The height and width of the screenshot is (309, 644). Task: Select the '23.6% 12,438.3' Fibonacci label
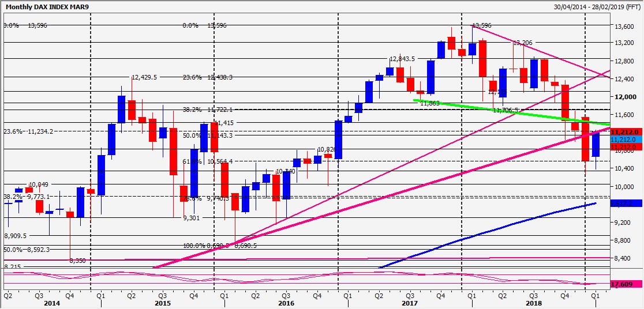coord(208,77)
